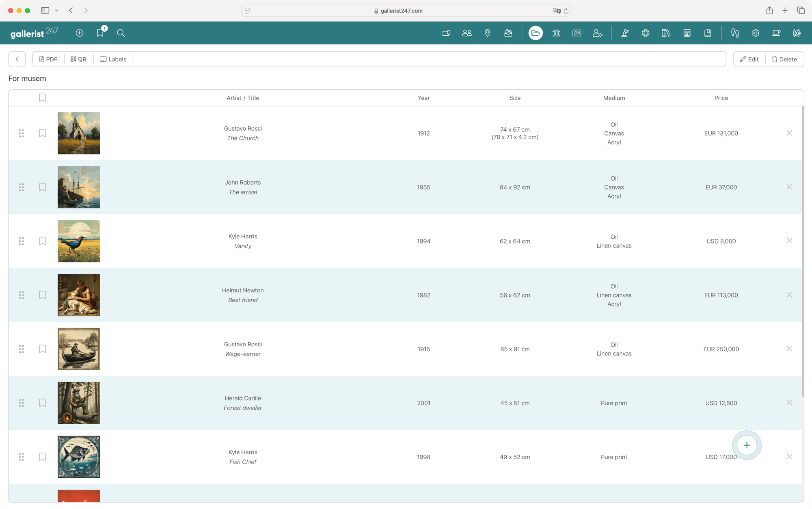Image resolution: width=812 pixels, height=509 pixels.
Task: Open the footsteps icon in navigation
Action: pos(735,33)
